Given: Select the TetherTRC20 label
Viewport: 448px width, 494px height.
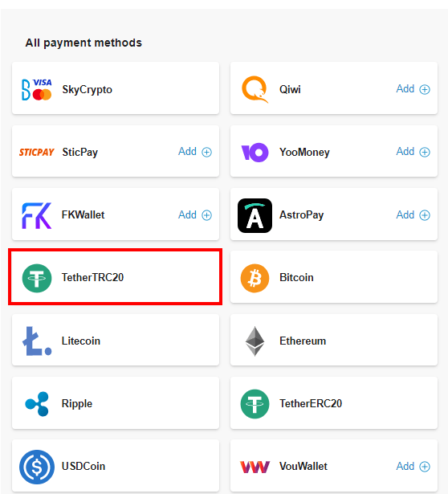Looking at the screenshot, I should (x=92, y=278).
